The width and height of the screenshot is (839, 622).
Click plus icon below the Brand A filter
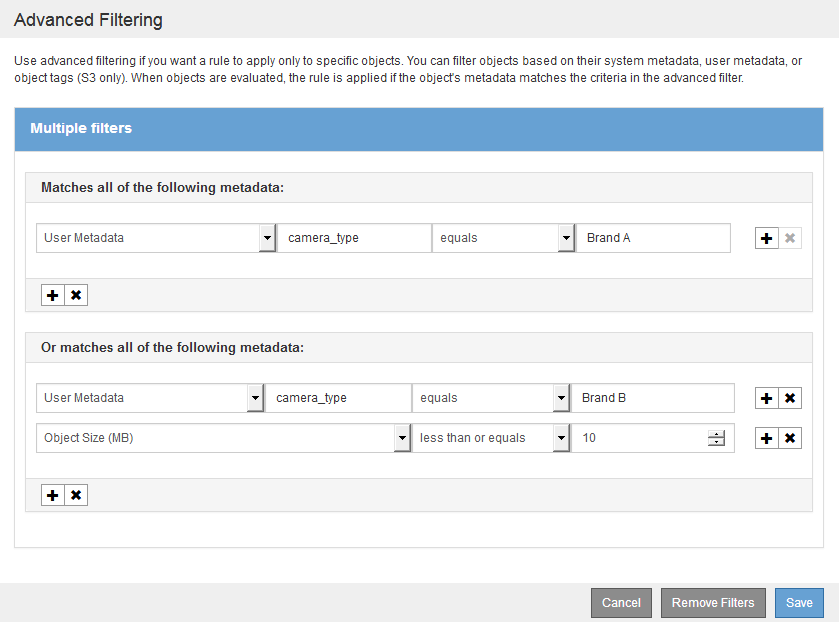(x=53, y=295)
